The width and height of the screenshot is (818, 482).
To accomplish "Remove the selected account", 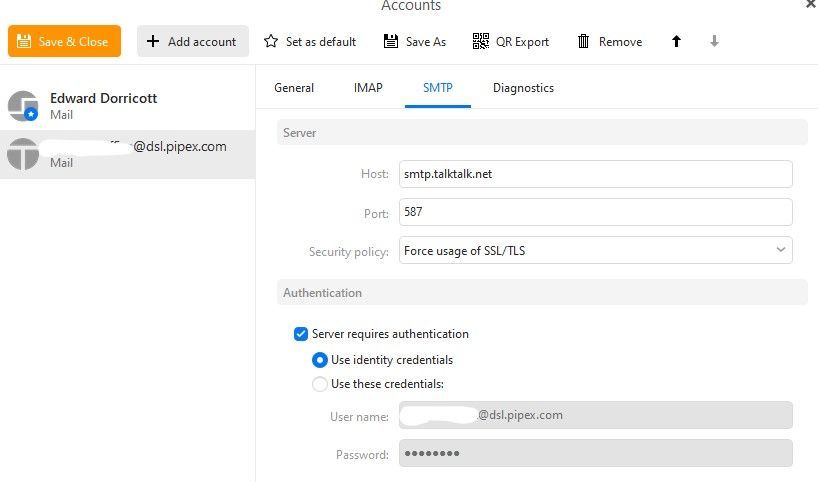I will point(610,42).
